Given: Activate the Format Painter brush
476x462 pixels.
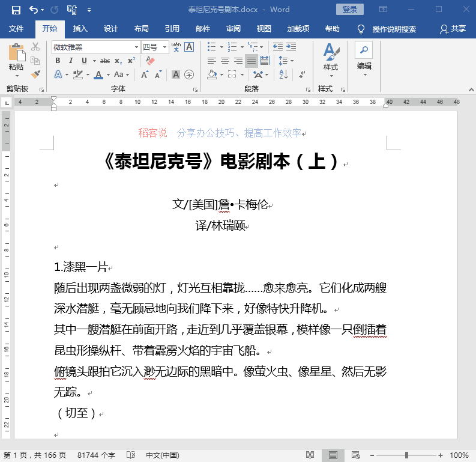Looking at the screenshot, I should (35, 74).
